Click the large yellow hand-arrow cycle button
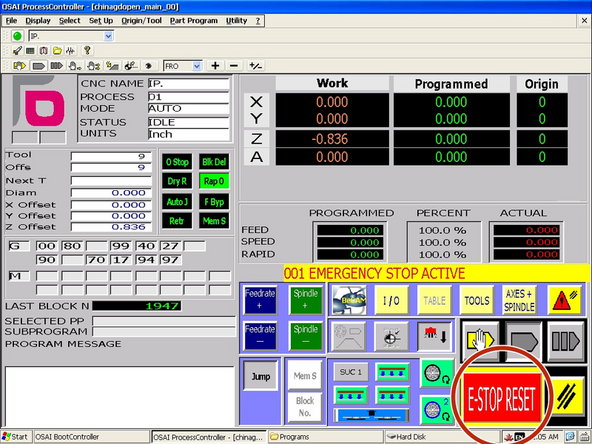 click(x=480, y=340)
